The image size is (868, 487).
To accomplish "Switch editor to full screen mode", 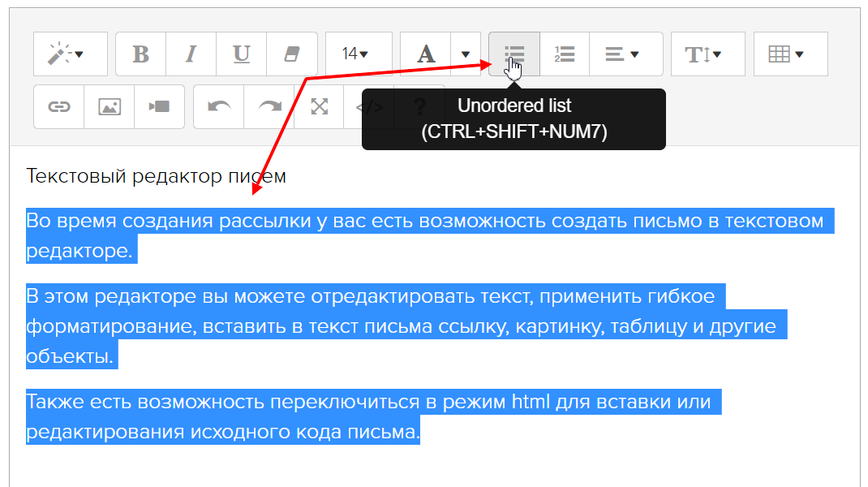I will coord(320,107).
